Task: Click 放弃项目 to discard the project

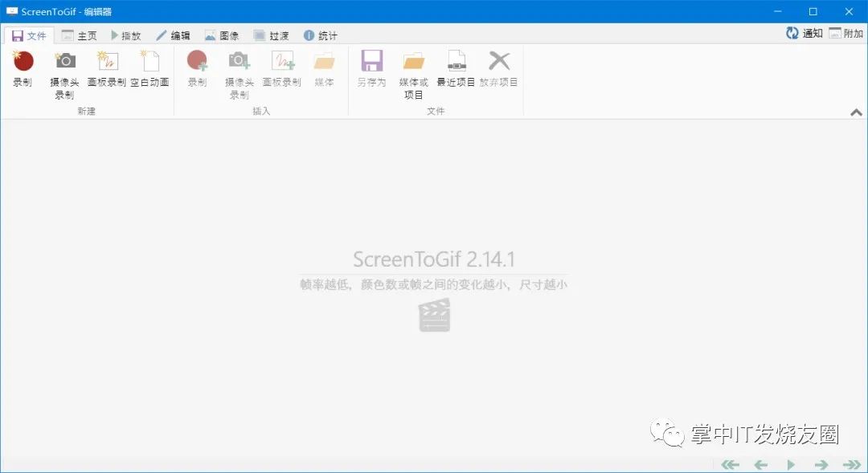Action: coord(499,69)
